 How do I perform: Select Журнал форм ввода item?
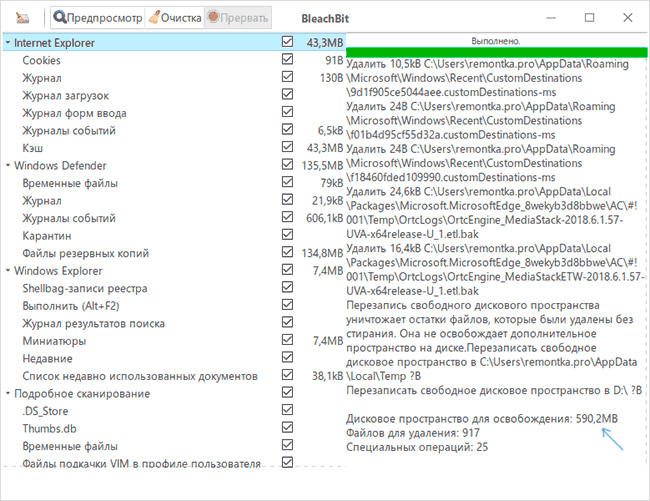pos(74,113)
